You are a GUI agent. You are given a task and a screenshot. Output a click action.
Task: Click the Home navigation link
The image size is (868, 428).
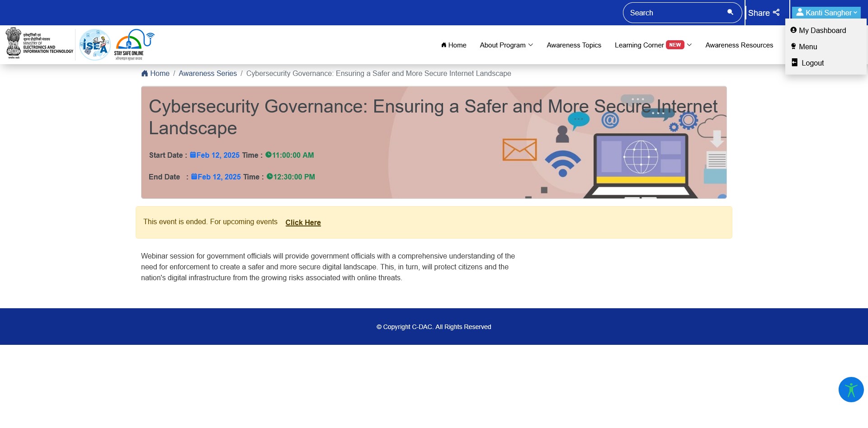point(453,45)
